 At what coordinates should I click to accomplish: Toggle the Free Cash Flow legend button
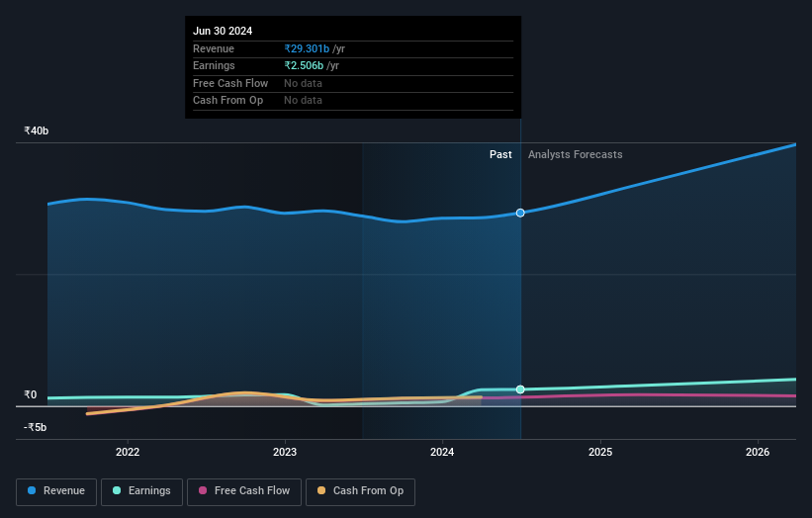click(244, 491)
